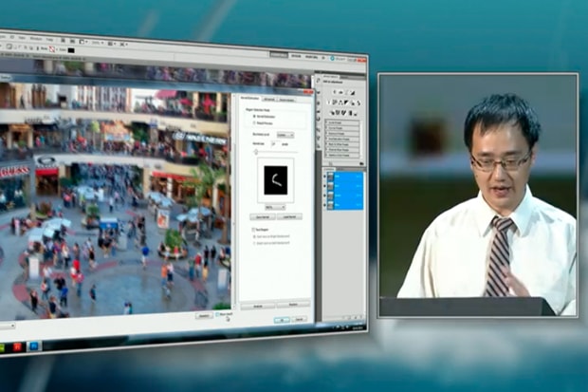Screen dimensions: 588x392
Task: Click the Selective Color adjustment icon
Action: click(x=355, y=114)
